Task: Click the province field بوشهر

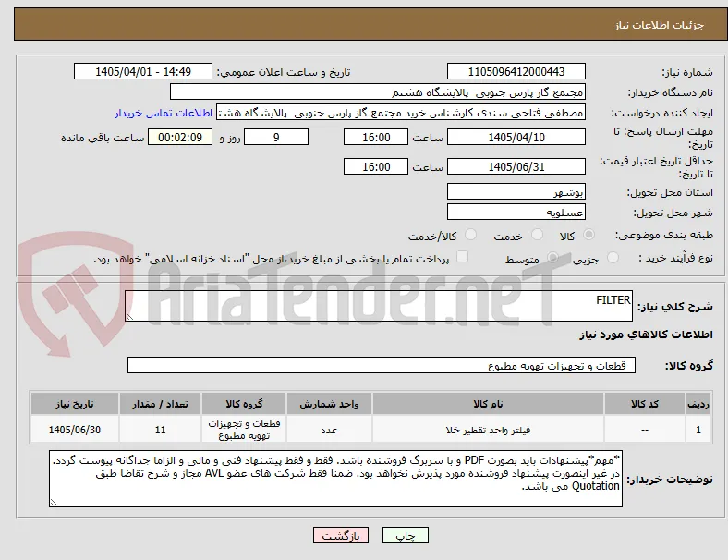Action: [516, 192]
